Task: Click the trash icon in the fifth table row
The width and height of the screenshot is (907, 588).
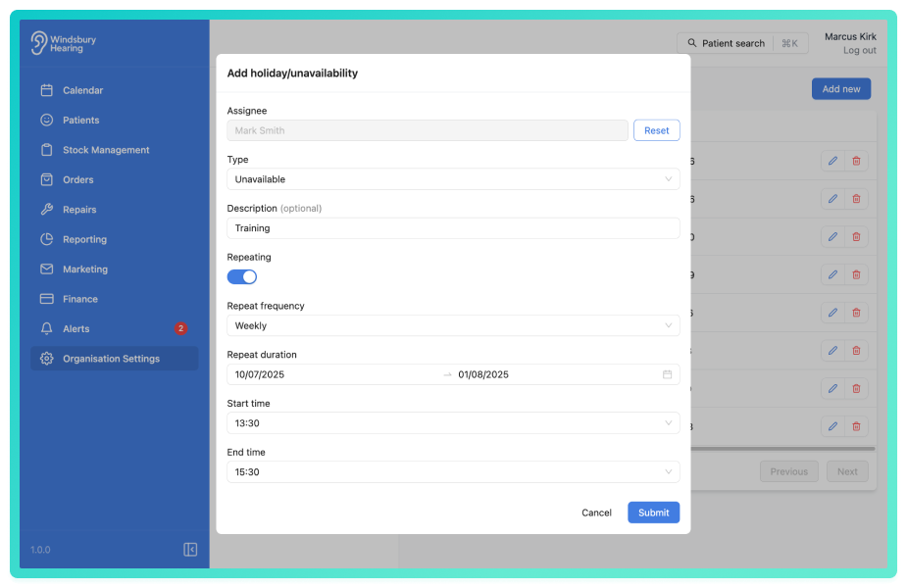Action: click(856, 313)
